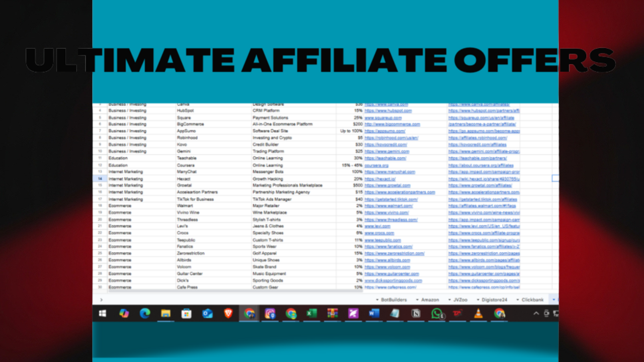The width and height of the screenshot is (644, 362).
Task: Select the $200 commission cell
Action: [x=351, y=124]
